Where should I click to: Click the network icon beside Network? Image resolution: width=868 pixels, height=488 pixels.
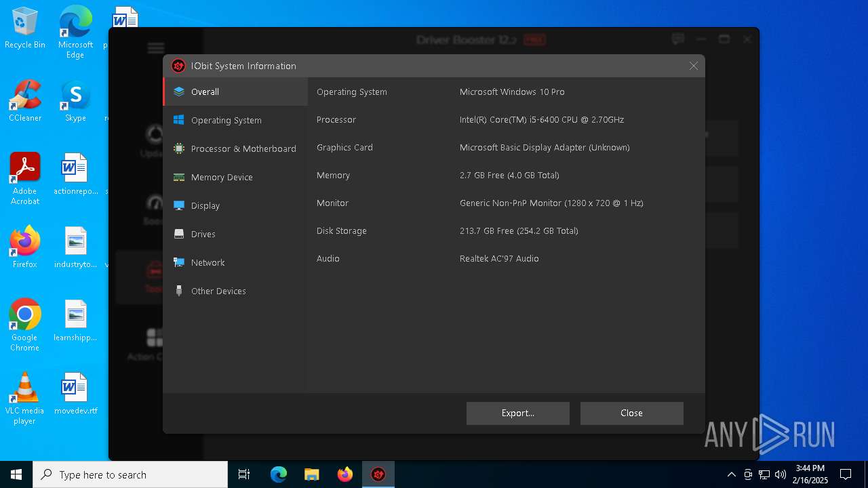click(179, 262)
